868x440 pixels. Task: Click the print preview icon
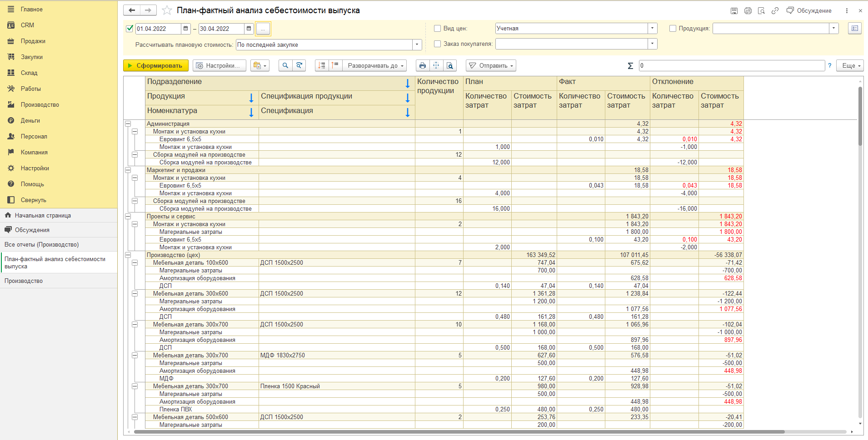tap(450, 65)
